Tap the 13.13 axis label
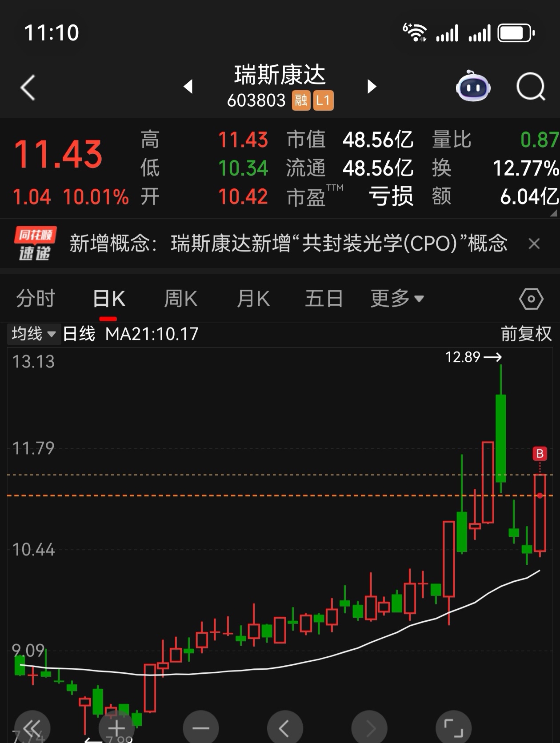This screenshot has height=743, width=560. (x=33, y=362)
